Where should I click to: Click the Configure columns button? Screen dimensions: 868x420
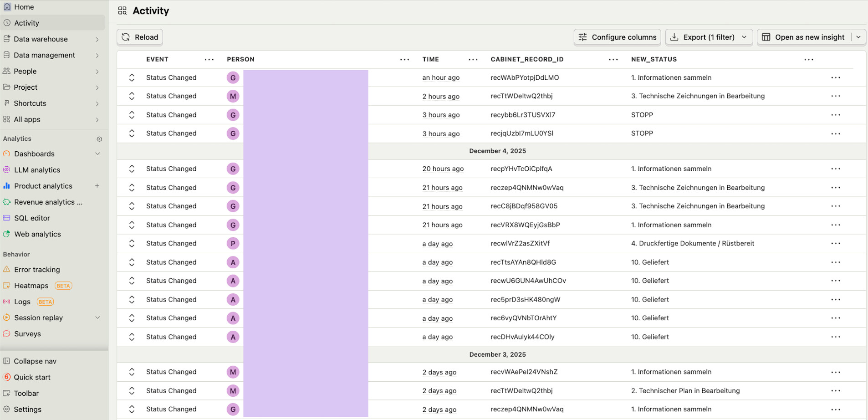(617, 37)
